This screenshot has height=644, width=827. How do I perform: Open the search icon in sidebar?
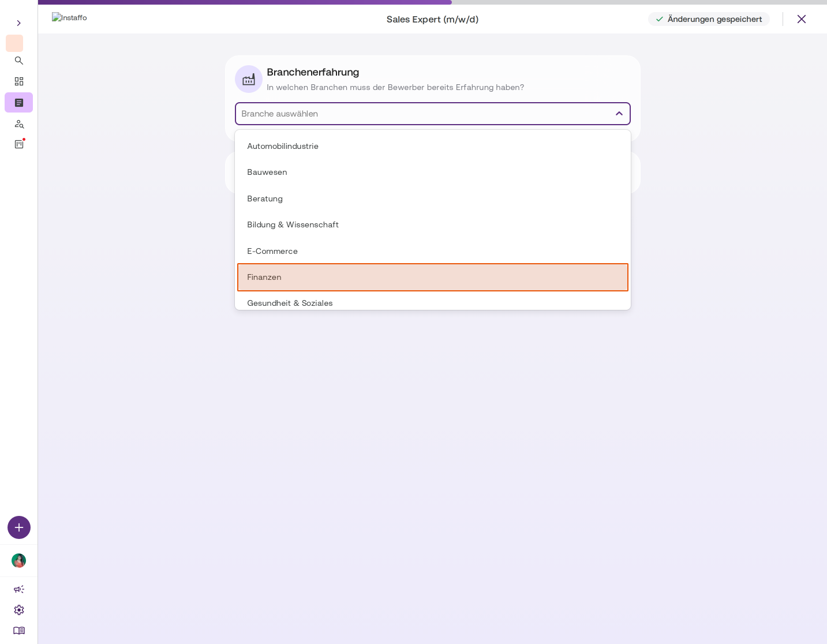(19, 61)
